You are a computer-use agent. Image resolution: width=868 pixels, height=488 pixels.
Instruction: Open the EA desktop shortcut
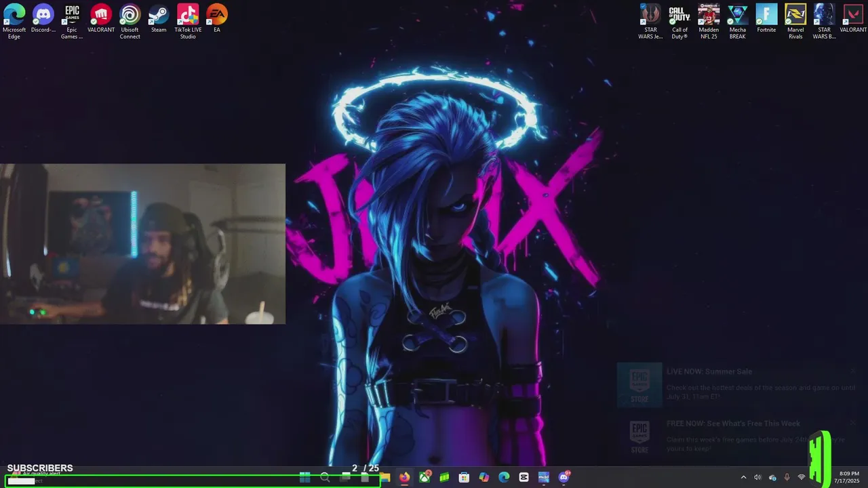point(217,19)
